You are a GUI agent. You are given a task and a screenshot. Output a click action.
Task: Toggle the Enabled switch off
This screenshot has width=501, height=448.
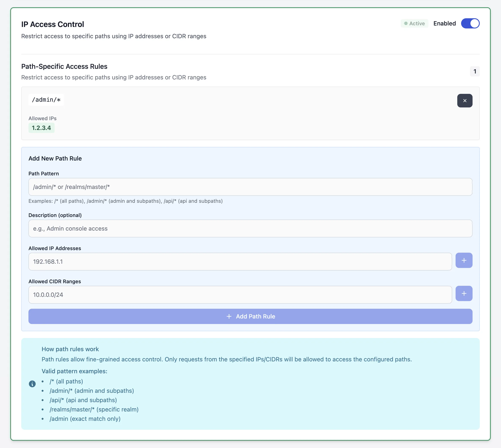470,23
